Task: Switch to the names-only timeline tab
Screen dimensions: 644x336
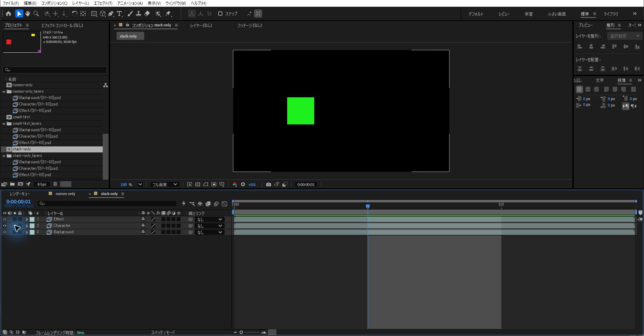Action: (x=66, y=194)
